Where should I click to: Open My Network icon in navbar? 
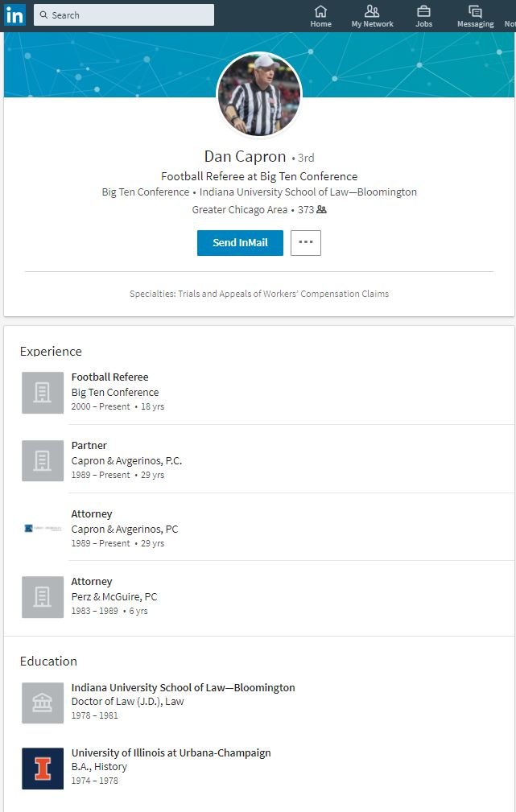tap(372, 11)
